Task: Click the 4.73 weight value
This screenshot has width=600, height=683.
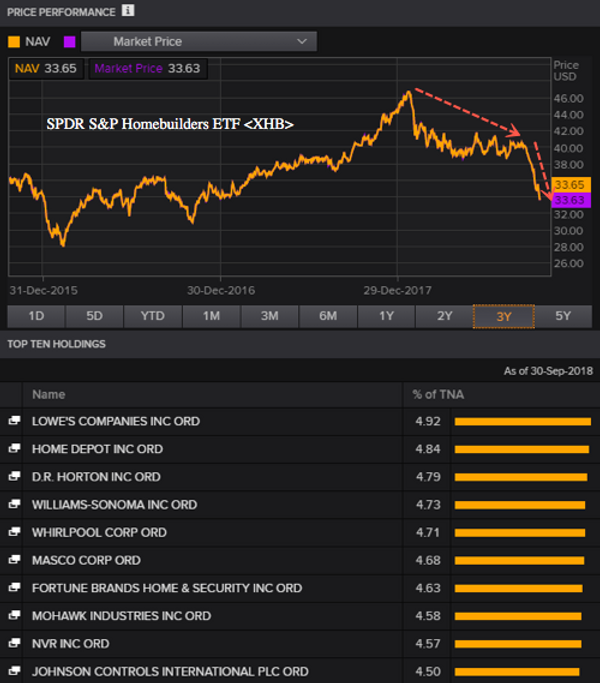Action: pyautogui.click(x=428, y=505)
